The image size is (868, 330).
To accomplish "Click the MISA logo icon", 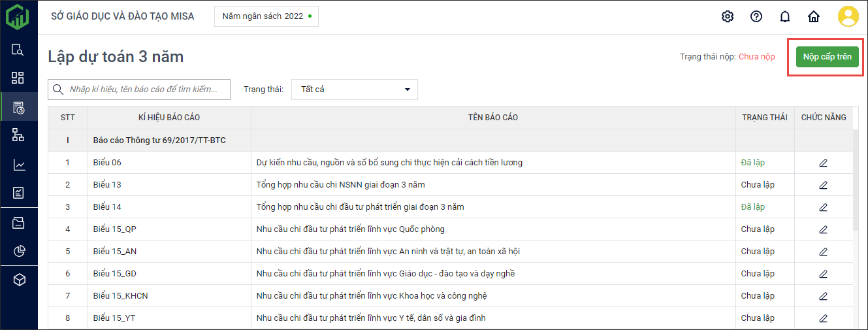I will [x=18, y=16].
